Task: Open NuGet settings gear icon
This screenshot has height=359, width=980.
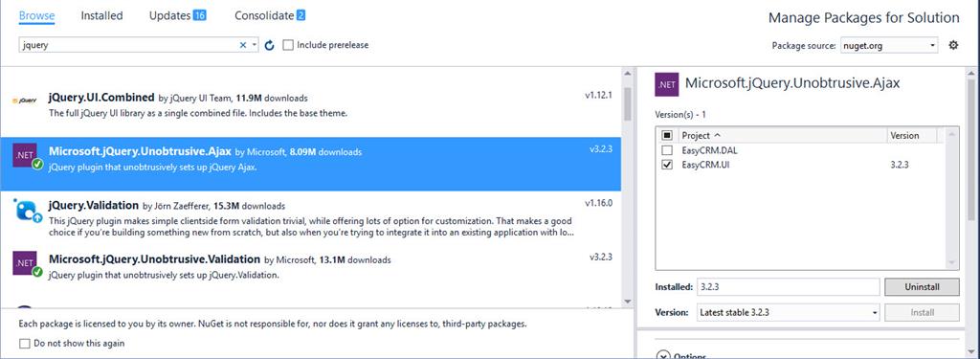Action: coord(953,45)
